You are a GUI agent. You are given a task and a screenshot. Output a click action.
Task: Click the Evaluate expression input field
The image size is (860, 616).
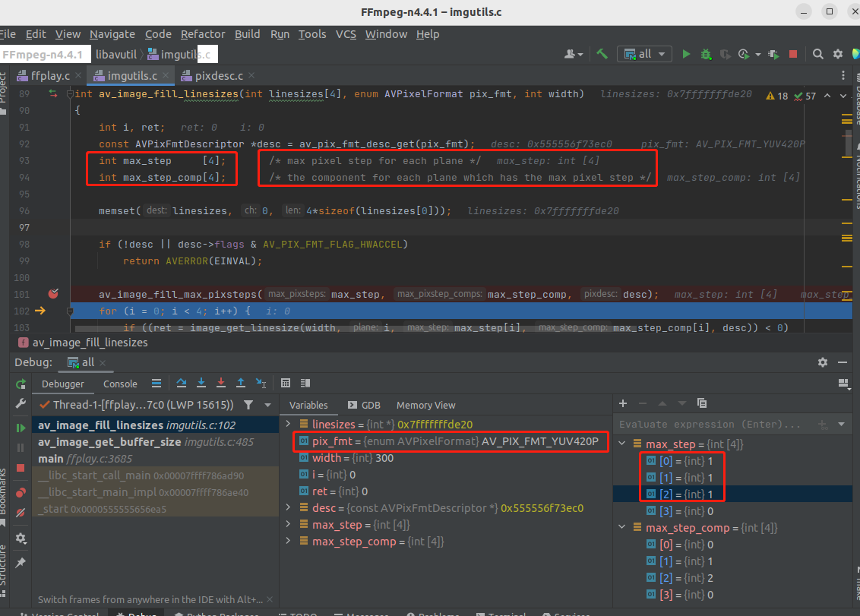[x=710, y=425]
